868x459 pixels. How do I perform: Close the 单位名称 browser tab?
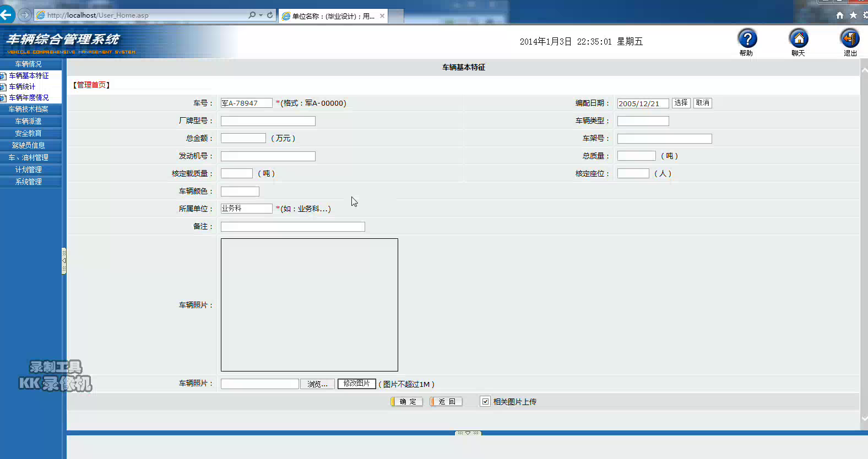(x=382, y=16)
